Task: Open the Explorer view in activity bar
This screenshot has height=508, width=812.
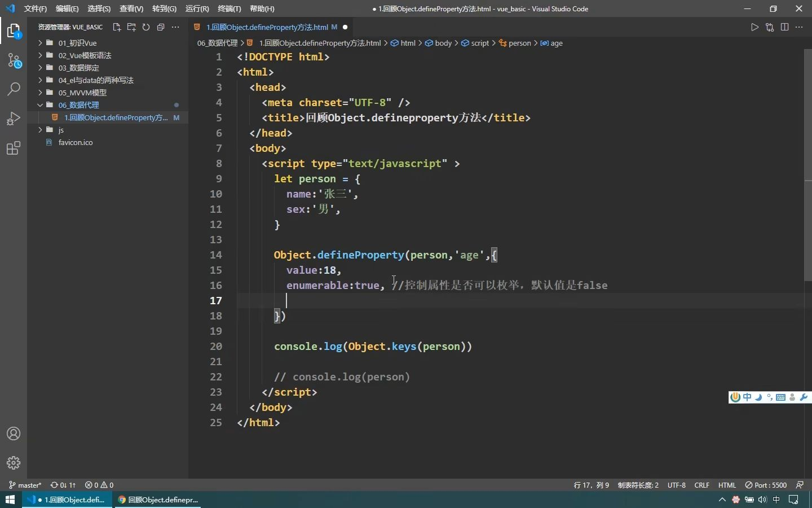Action: pos(14,30)
